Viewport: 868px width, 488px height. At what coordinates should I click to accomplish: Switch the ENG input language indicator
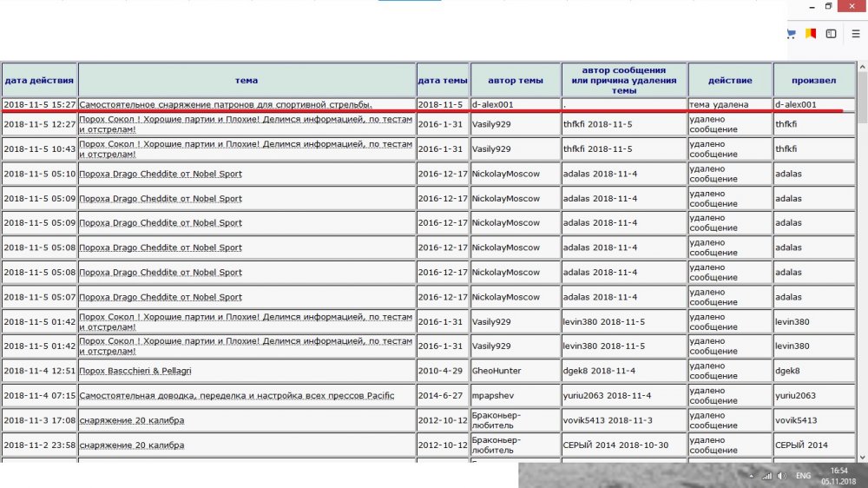point(804,476)
